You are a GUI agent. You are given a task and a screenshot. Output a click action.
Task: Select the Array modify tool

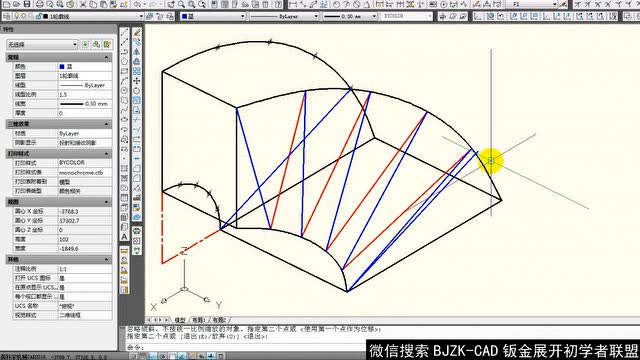[x=137, y=71]
